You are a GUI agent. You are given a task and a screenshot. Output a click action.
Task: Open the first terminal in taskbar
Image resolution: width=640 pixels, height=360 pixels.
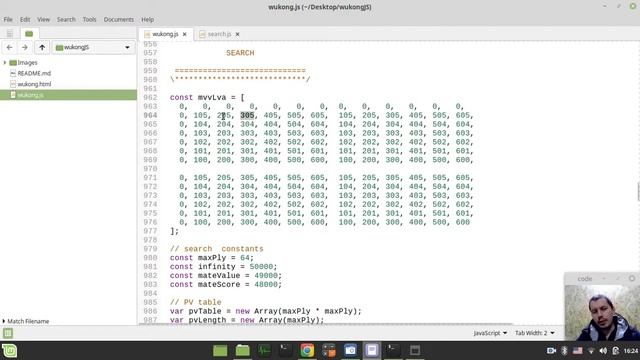(x=285, y=351)
